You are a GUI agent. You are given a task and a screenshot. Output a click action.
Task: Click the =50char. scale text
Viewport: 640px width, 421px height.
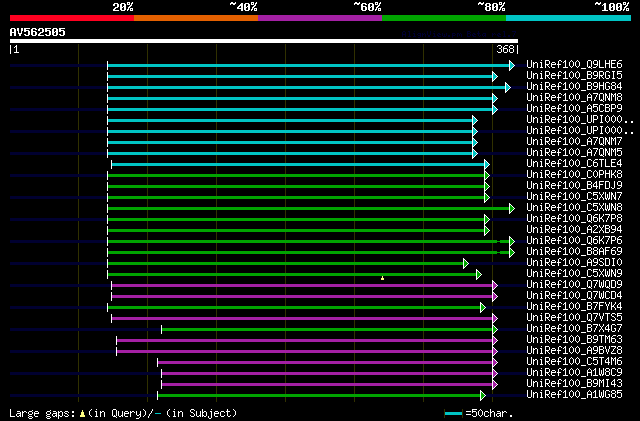(x=489, y=413)
